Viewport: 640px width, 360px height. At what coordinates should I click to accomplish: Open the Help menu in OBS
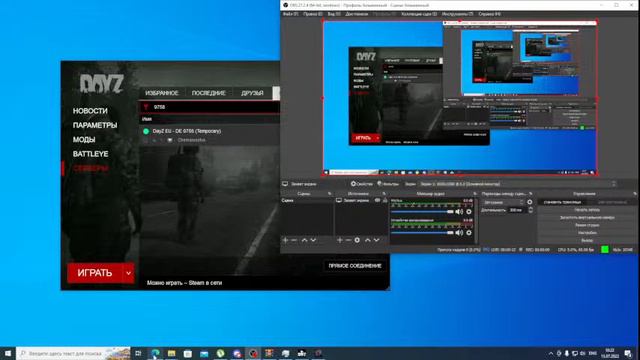(489, 14)
